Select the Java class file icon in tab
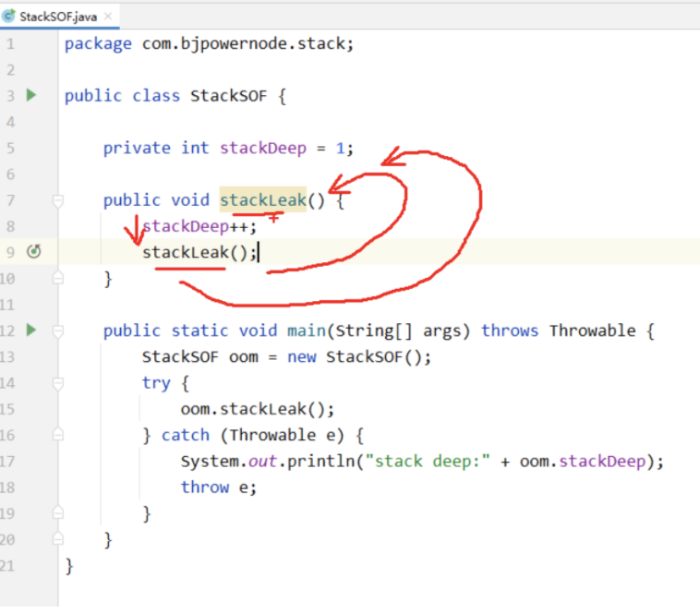The width and height of the screenshot is (700, 613). tap(8, 16)
